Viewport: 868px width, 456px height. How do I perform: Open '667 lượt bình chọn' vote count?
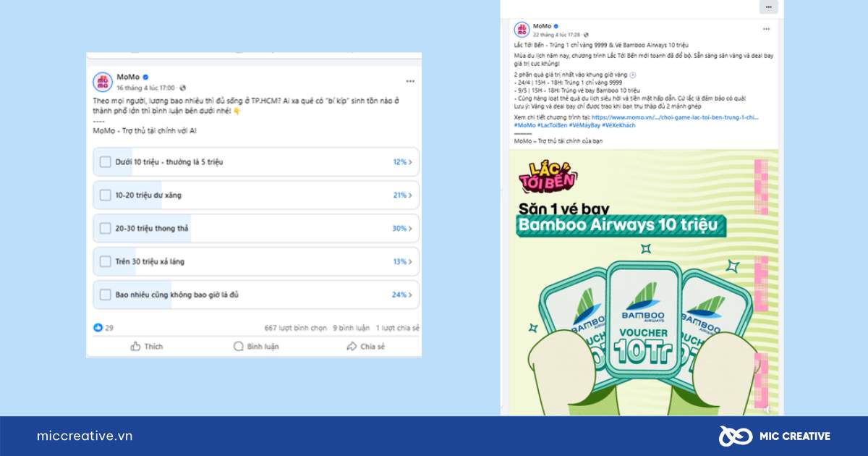(296, 328)
